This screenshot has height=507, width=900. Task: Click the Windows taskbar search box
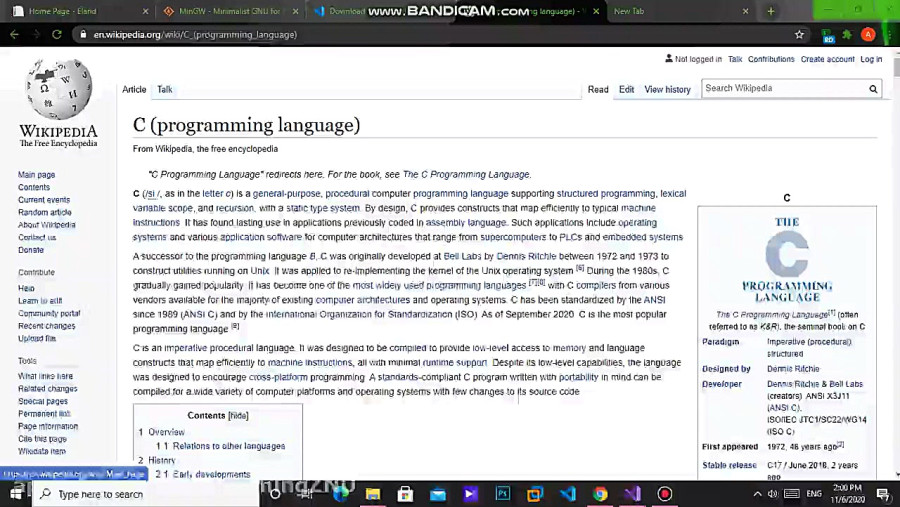[x=146, y=494]
